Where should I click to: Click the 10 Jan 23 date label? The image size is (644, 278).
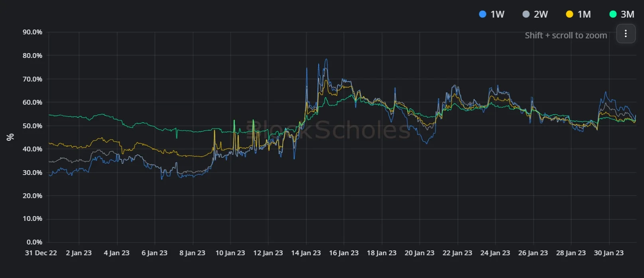(x=230, y=253)
